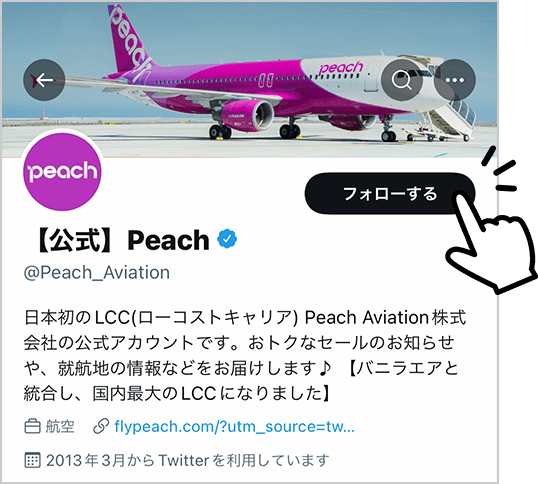The height and width of the screenshot is (484, 538).
Task: Click the 【公式】Peach display name
Action: pyautogui.click(x=120, y=240)
